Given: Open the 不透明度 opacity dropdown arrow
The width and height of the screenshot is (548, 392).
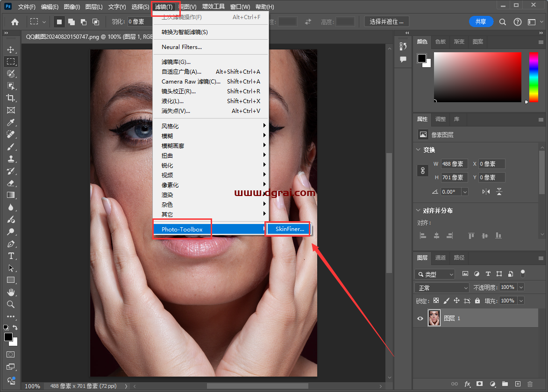Looking at the screenshot, I should [521, 287].
